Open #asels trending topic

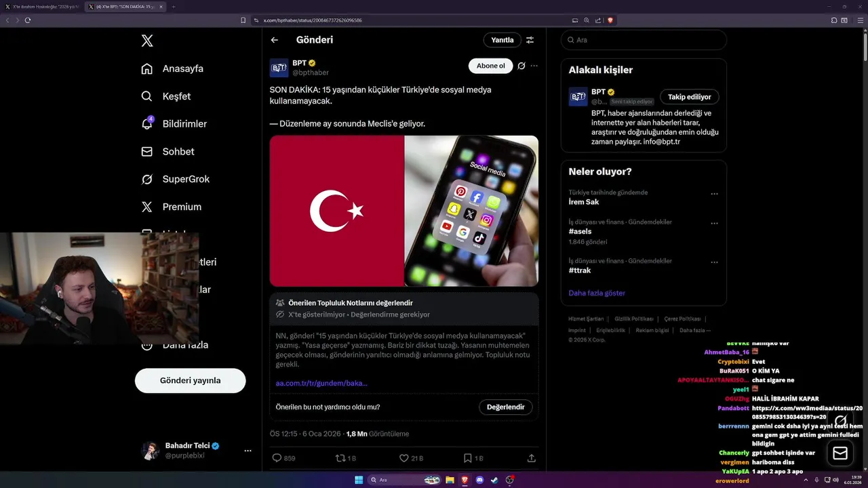(x=580, y=231)
